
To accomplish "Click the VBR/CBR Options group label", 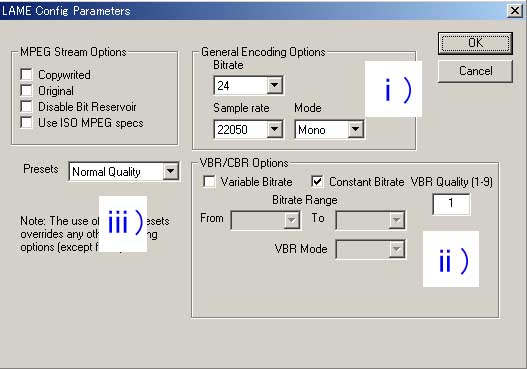I will [x=244, y=163].
